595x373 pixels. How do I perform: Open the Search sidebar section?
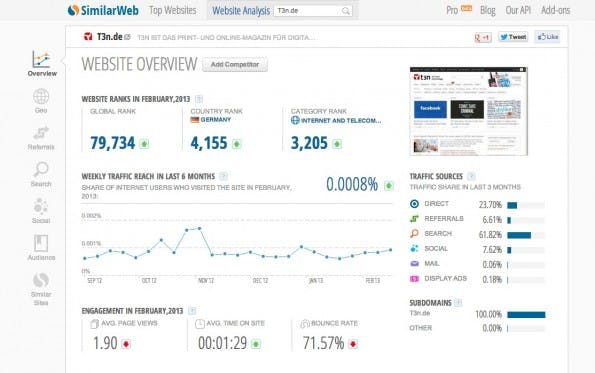[x=41, y=174]
